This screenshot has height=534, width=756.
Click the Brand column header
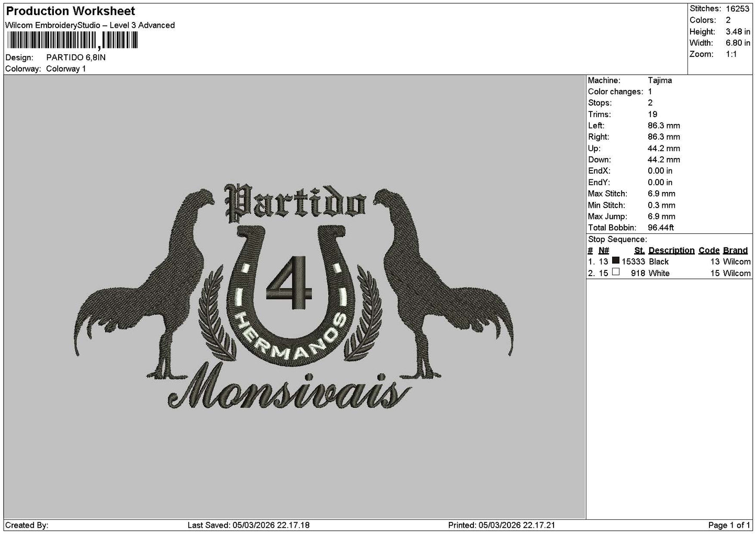[x=735, y=251]
